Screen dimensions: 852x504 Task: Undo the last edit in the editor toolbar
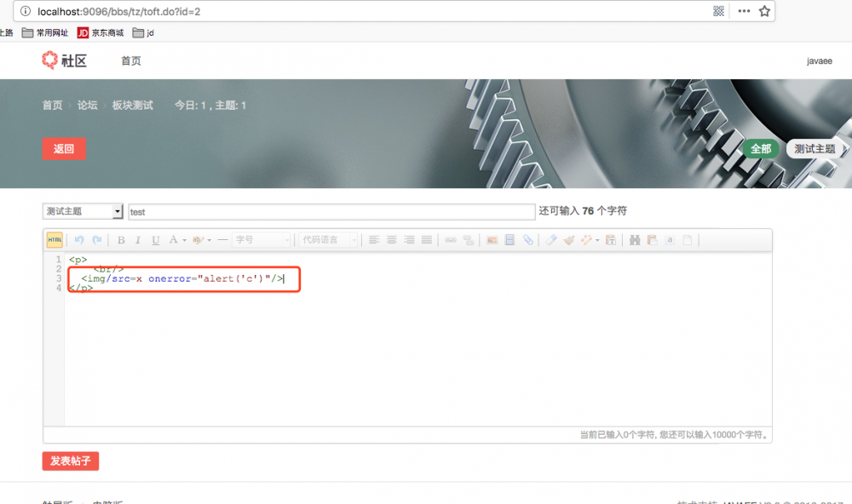pyautogui.click(x=79, y=239)
